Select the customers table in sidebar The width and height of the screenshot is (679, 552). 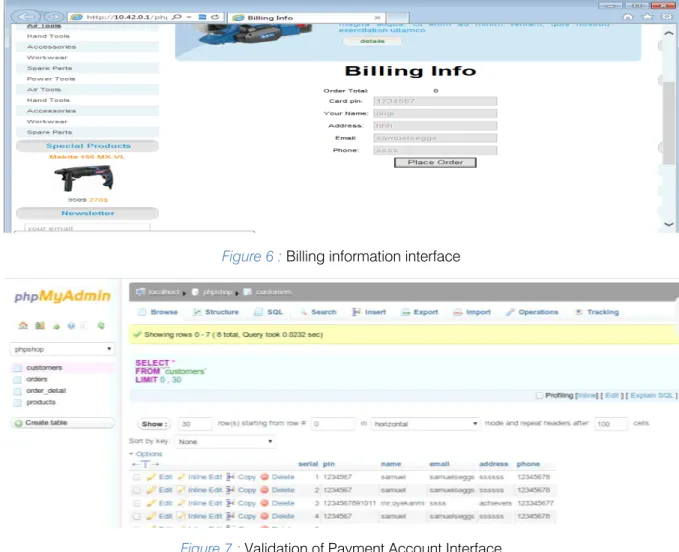(x=44, y=368)
